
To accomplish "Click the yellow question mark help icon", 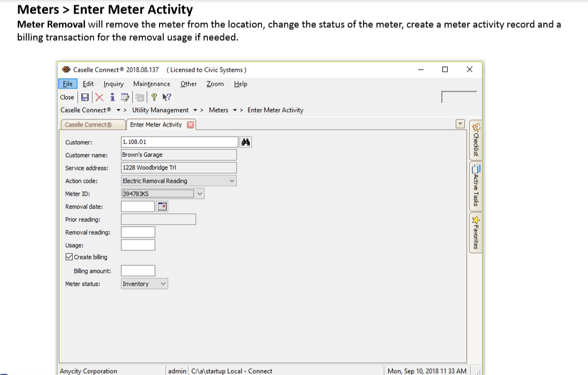I will click(154, 97).
